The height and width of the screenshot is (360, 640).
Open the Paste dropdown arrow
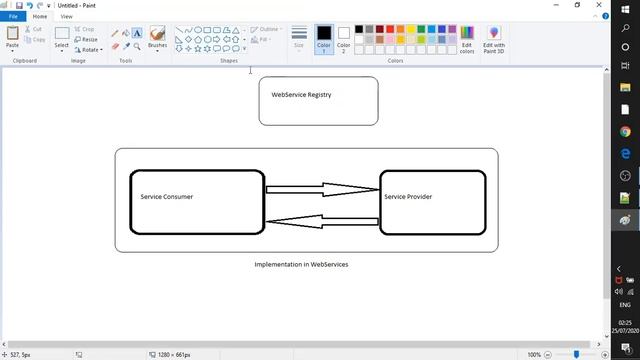pos(13,51)
